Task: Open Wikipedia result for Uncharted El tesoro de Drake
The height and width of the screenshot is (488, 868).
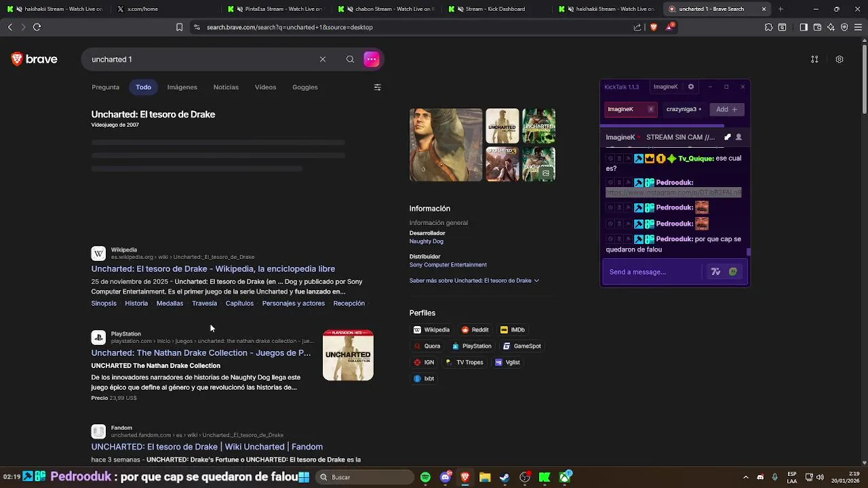Action: click(x=213, y=269)
